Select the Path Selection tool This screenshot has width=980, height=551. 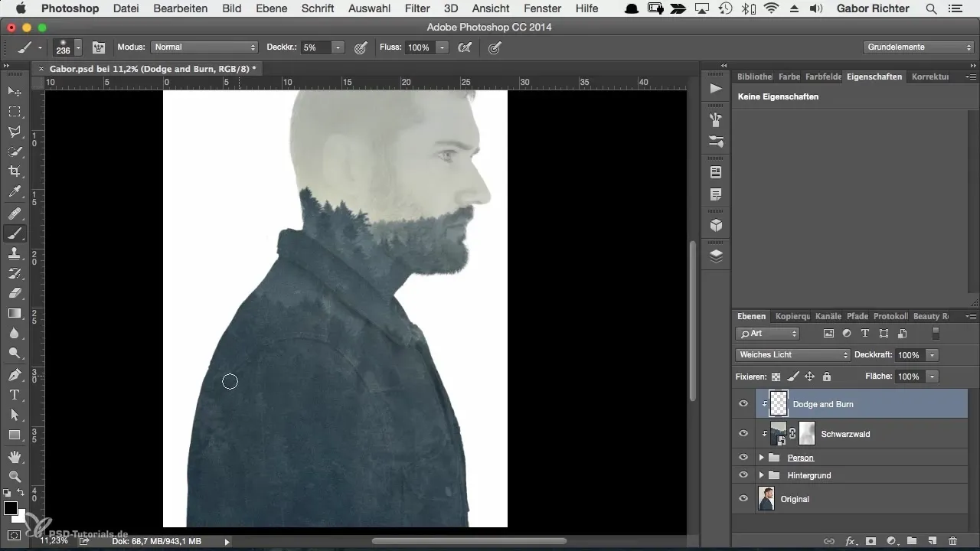tap(15, 415)
